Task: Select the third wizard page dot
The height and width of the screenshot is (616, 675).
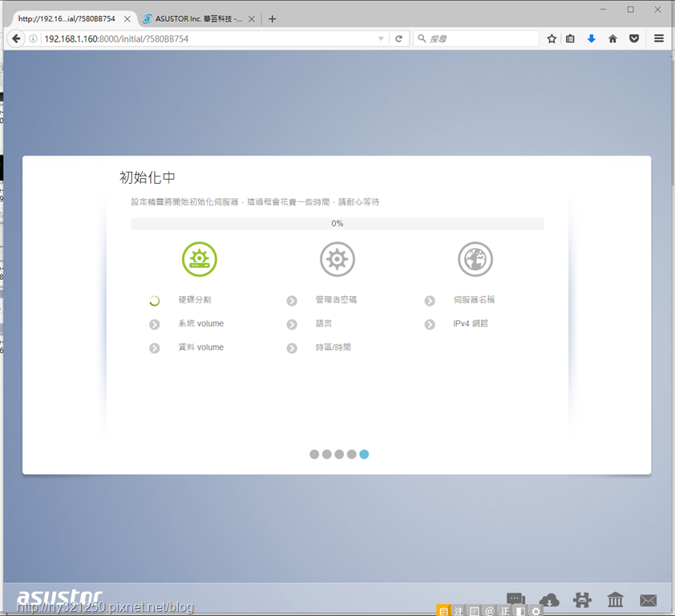Action: click(339, 455)
